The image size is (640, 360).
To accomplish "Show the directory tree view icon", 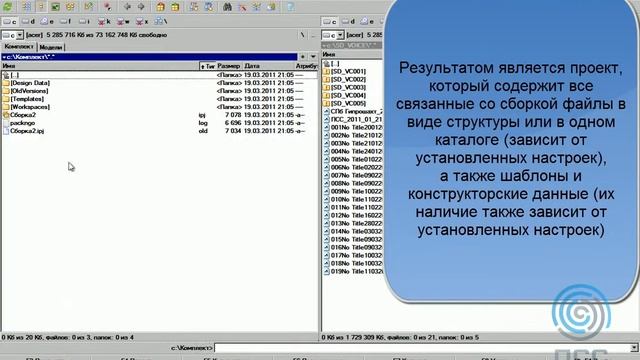I will (x=70, y=7).
